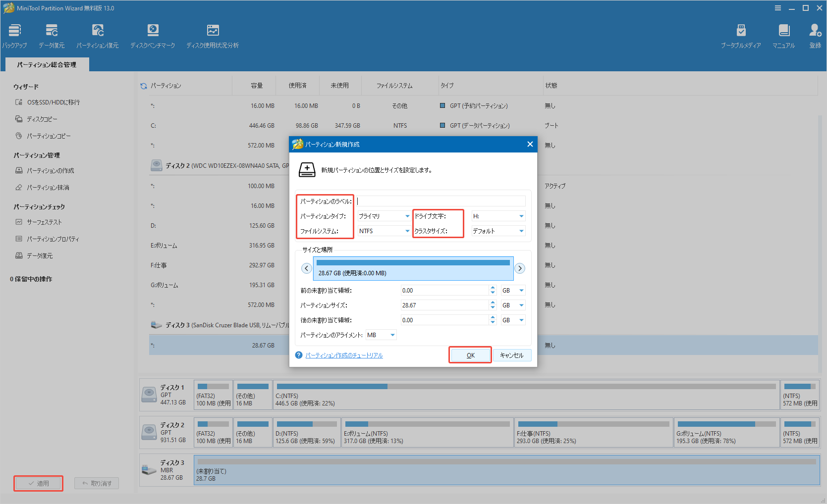
Task: Start the パーティション復元 wizard
Action: pyautogui.click(x=98, y=35)
